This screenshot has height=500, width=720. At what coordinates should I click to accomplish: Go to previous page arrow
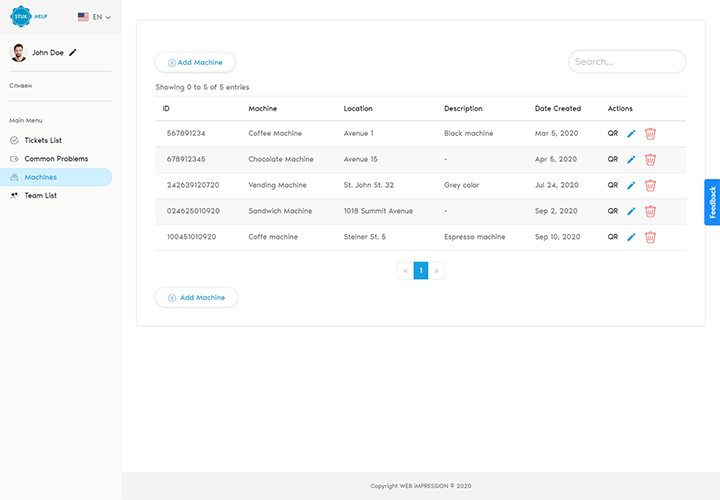tap(405, 270)
